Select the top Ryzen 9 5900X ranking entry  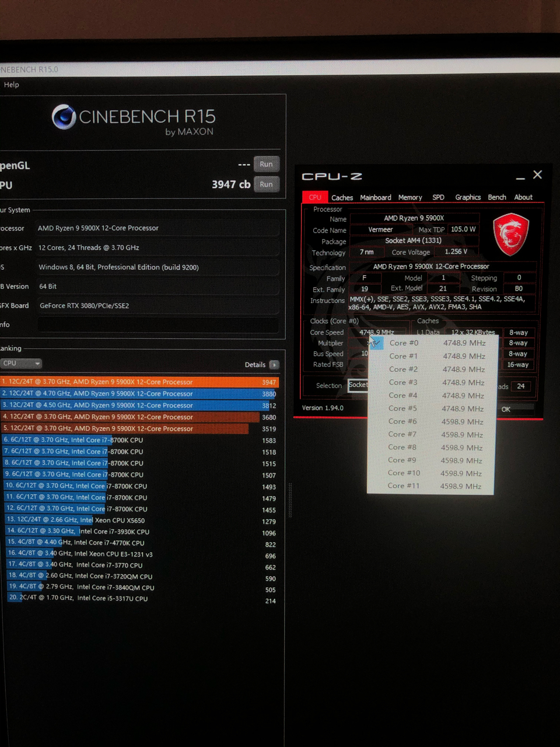140,382
